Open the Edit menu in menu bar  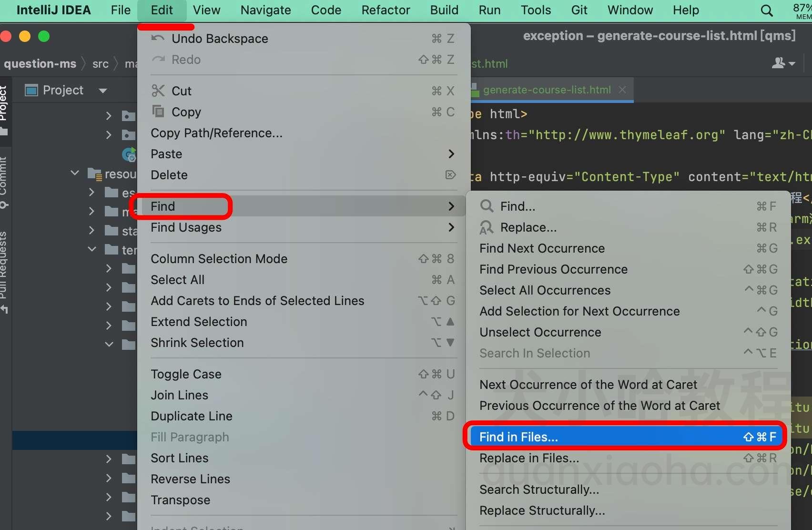coord(162,10)
